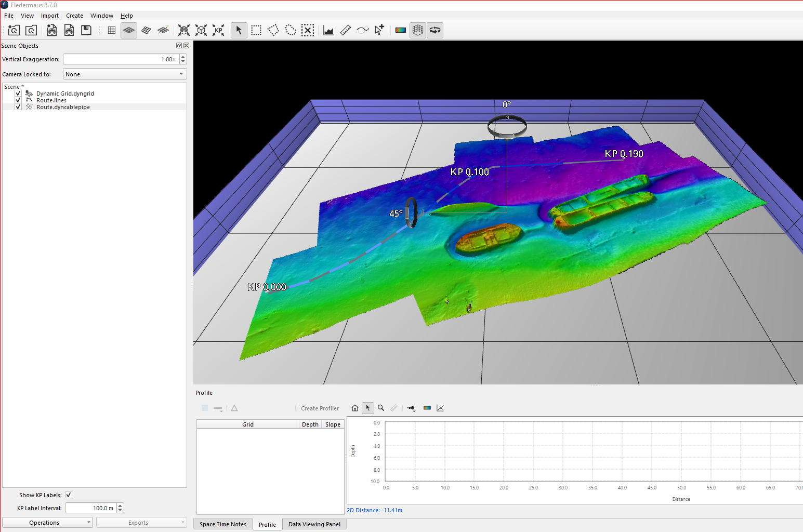Select Route.dyncablepipe in the scene tree
Image resolution: width=803 pixels, height=532 pixels.
[63, 107]
